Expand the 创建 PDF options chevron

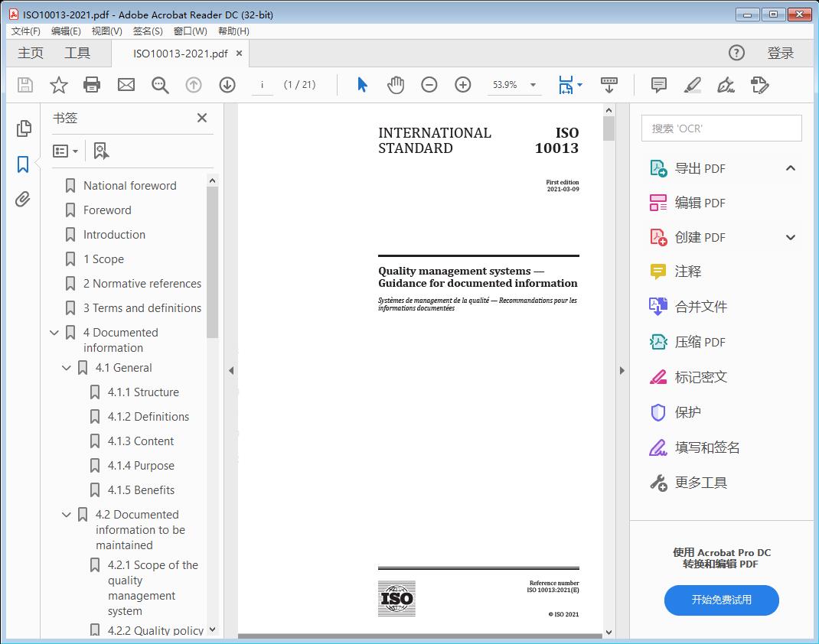790,237
